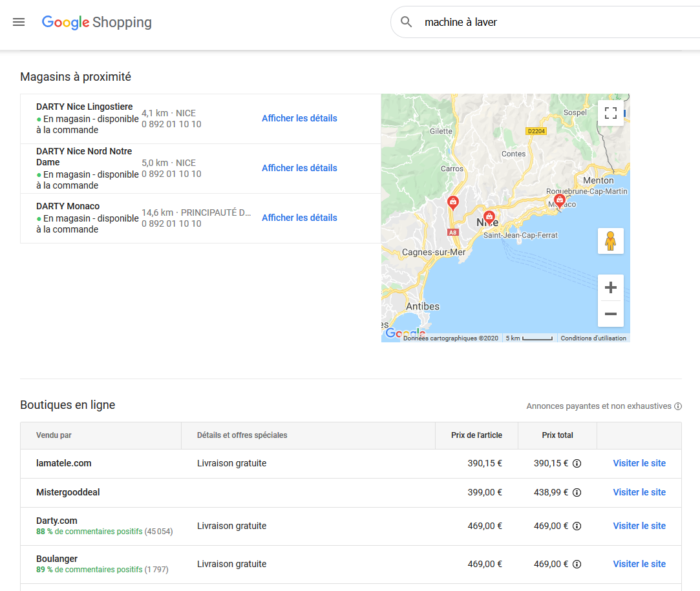
Task: Click the Prix total column header
Action: point(557,435)
